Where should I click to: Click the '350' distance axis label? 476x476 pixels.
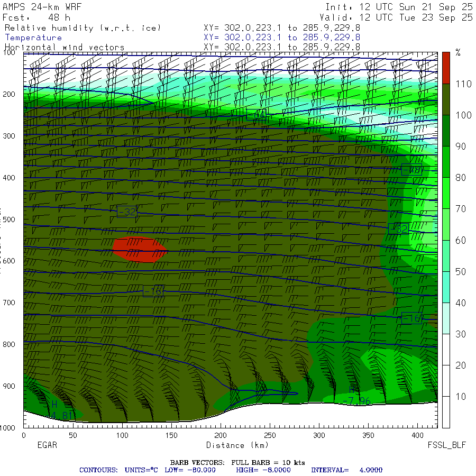pyautogui.click(x=368, y=435)
